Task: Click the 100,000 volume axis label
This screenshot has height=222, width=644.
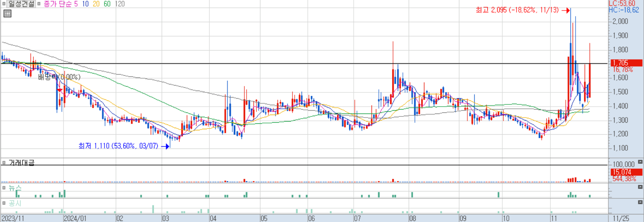Action: point(624,164)
